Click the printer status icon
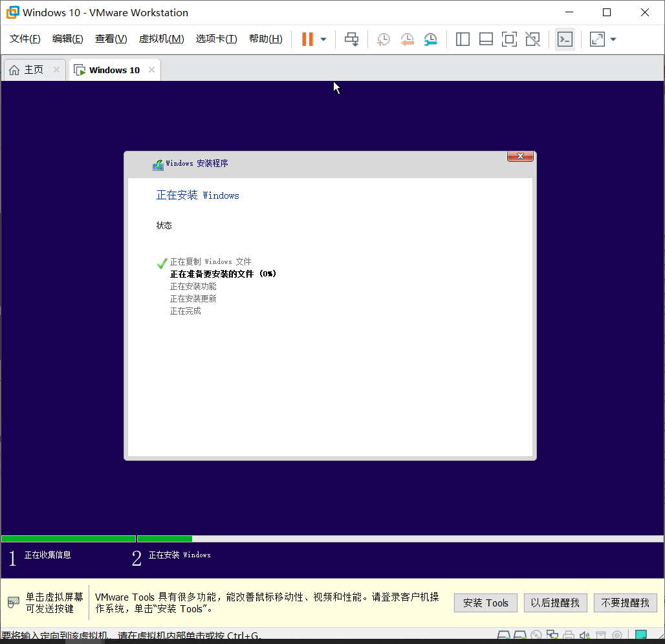The height and width of the screenshot is (644, 665). coord(569,635)
